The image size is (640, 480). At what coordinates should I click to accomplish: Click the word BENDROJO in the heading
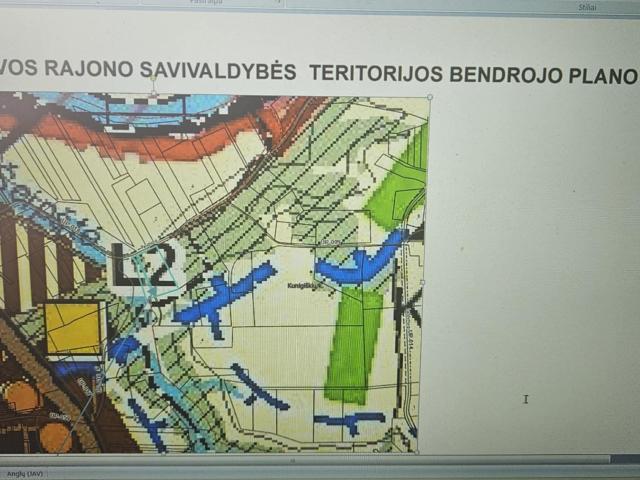coord(503,75)
